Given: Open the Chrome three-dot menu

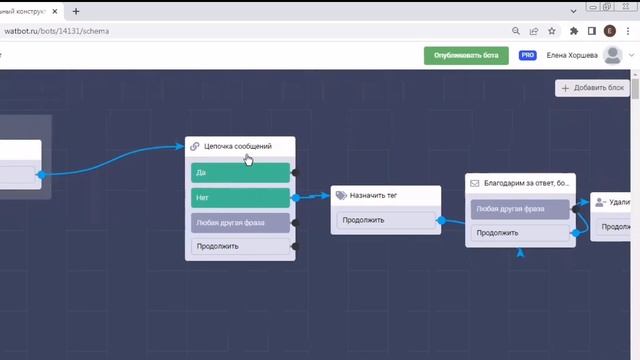Looking at the screenshot, I should point(628,31).
